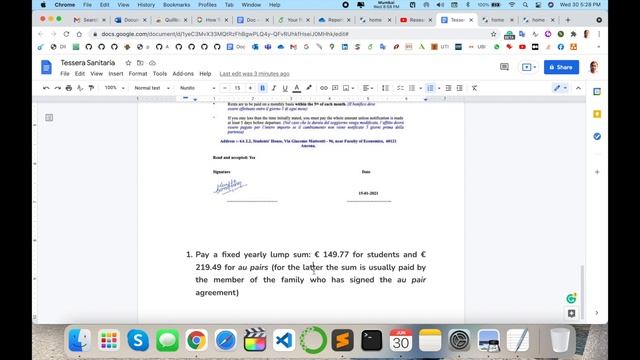Open the text color picker

click(x=297, y=88)
